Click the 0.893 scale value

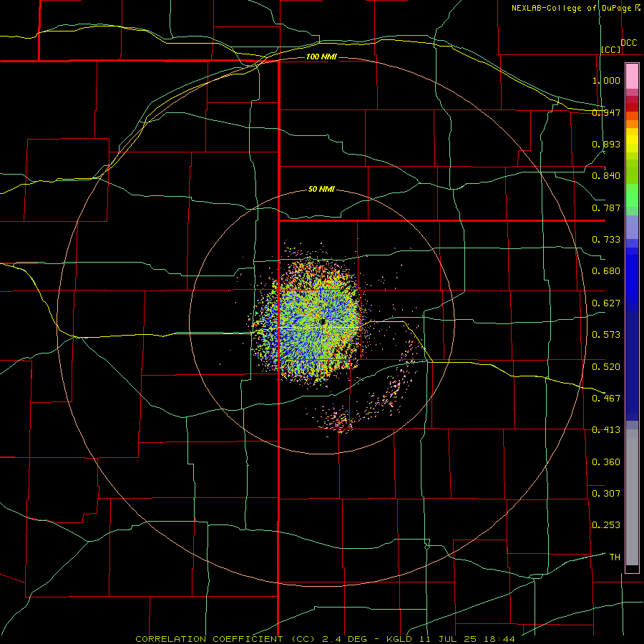coord(606,144)
